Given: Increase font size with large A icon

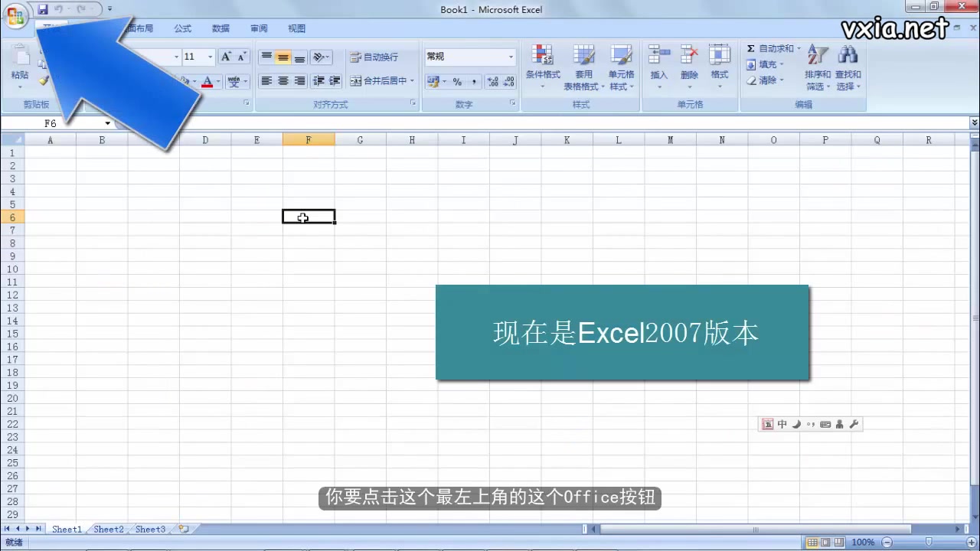Looking at the screenshot, I should (x=226, y=57).
